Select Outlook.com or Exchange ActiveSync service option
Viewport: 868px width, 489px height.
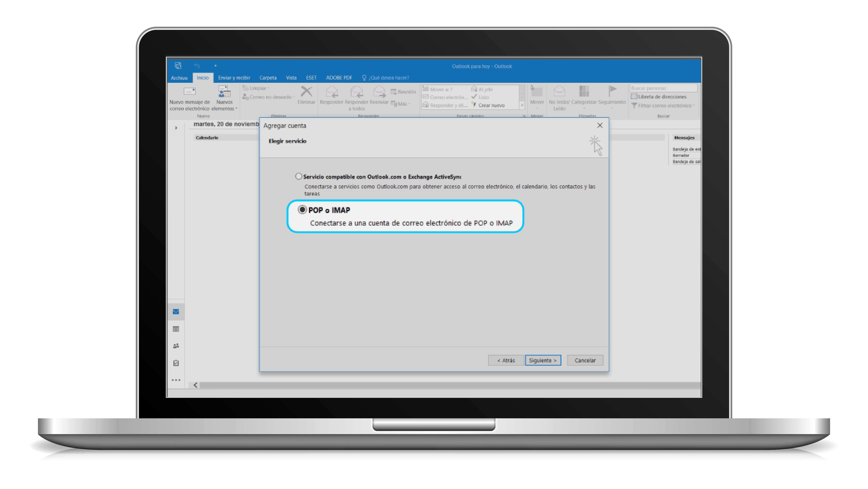tap(299, 176)
